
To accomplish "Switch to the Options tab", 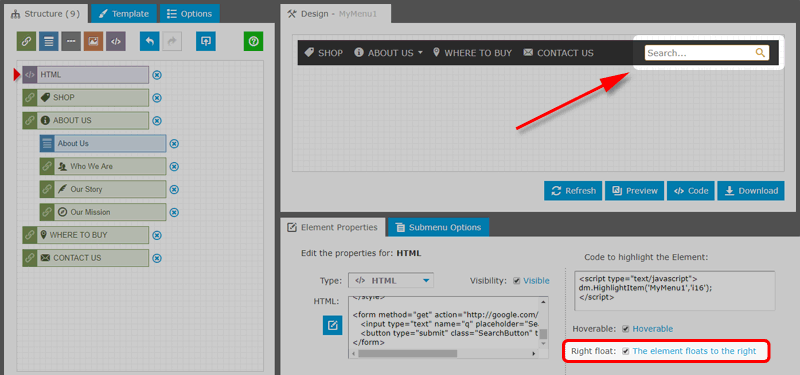I will tap(190, 14).
